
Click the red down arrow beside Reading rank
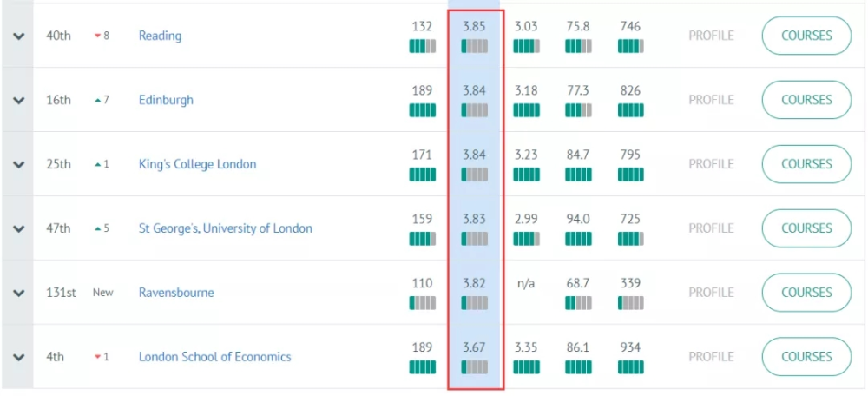click(x=97, y=36)
